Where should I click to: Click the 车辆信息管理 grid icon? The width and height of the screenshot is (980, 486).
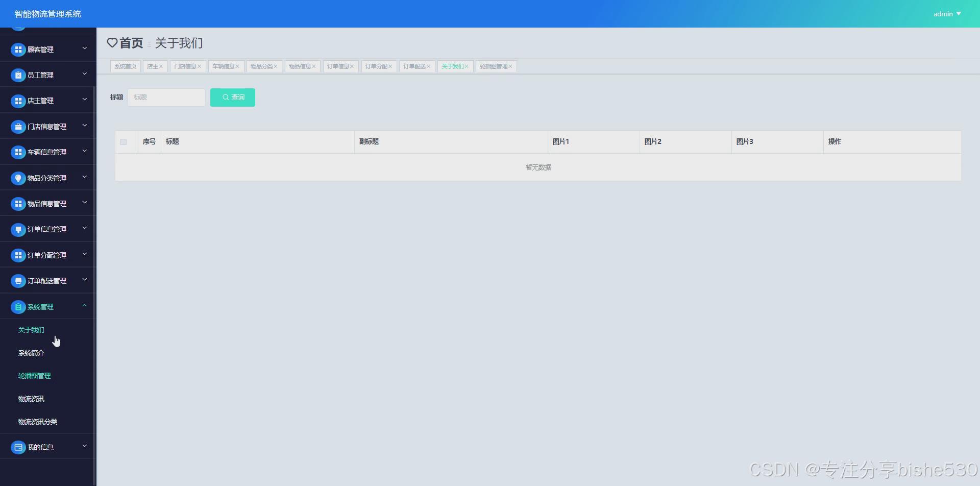18,152
